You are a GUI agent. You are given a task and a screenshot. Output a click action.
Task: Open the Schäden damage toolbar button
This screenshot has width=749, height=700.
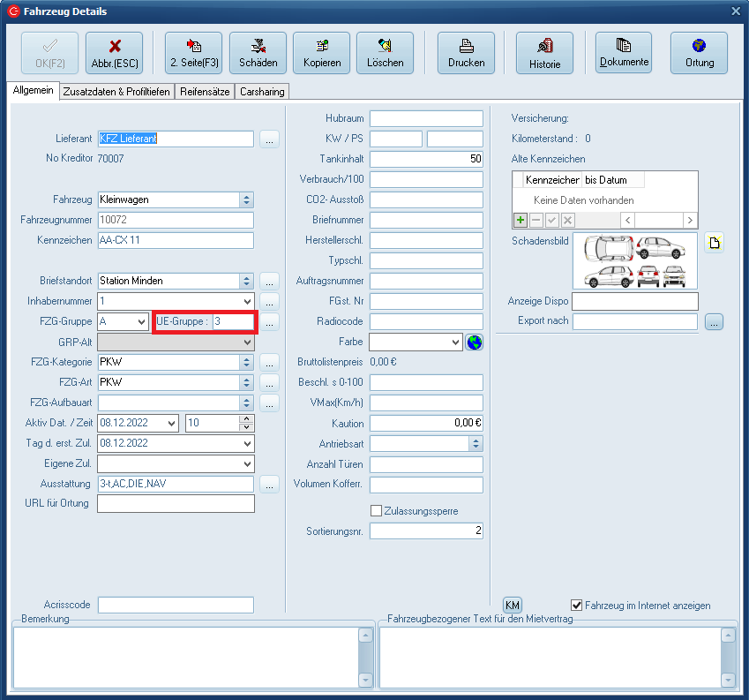pyautogui.click(x=258, y=53)
